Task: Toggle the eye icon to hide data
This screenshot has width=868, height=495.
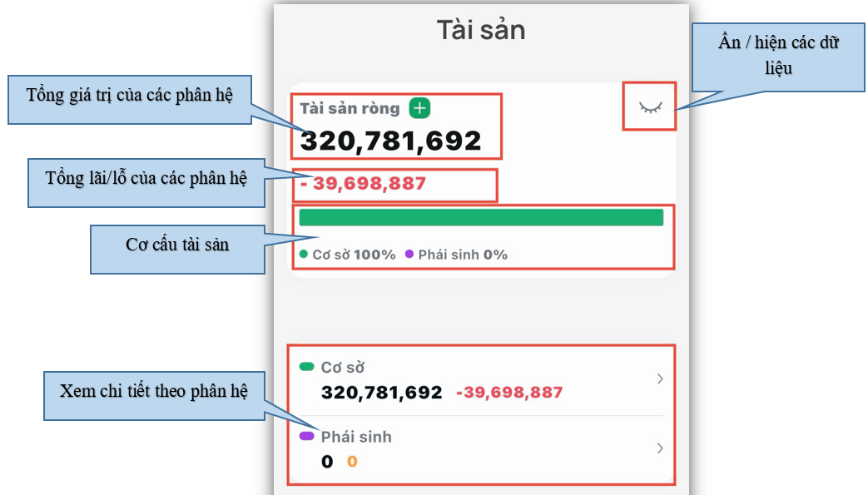Action: [x=649, y=106]
